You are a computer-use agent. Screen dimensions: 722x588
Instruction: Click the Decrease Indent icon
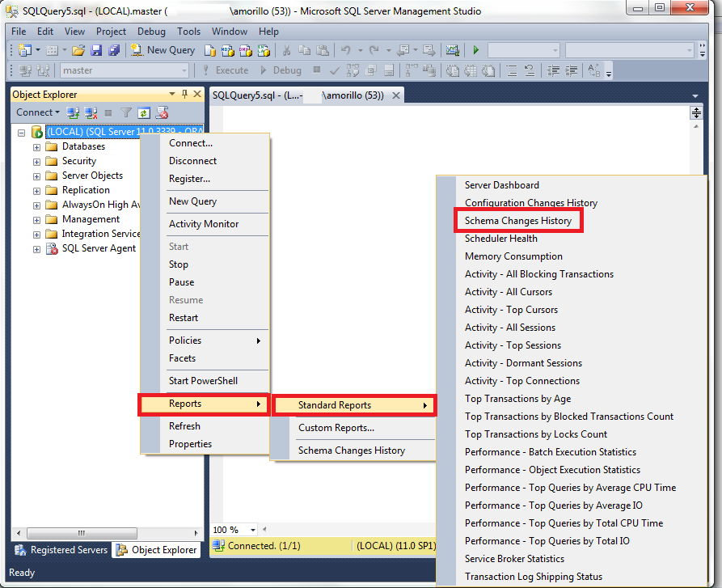click(x=553, y=70)
